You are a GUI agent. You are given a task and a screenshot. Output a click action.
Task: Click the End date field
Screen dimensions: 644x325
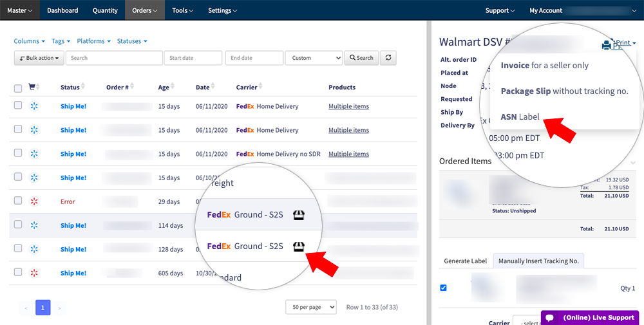tap(254, 58)
